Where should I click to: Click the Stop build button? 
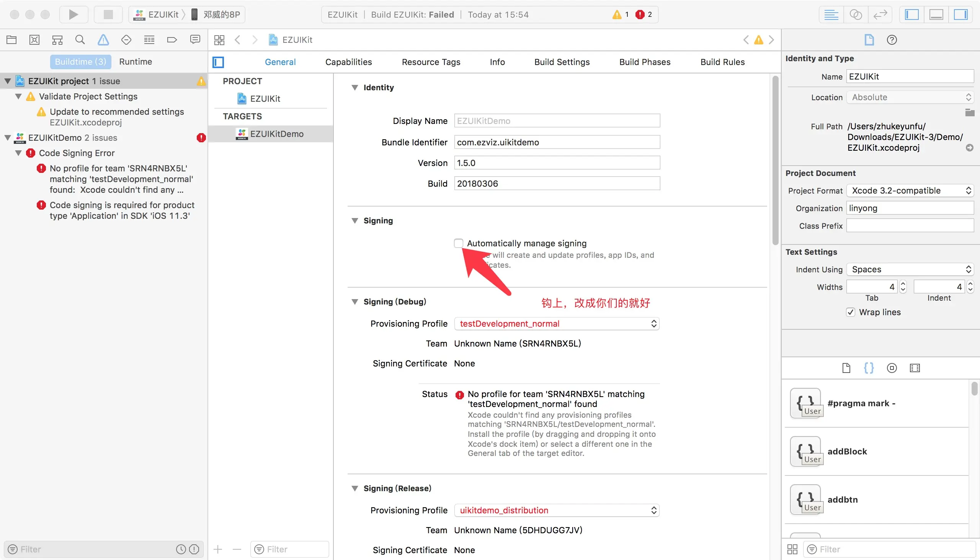click(x=108, y=15)
